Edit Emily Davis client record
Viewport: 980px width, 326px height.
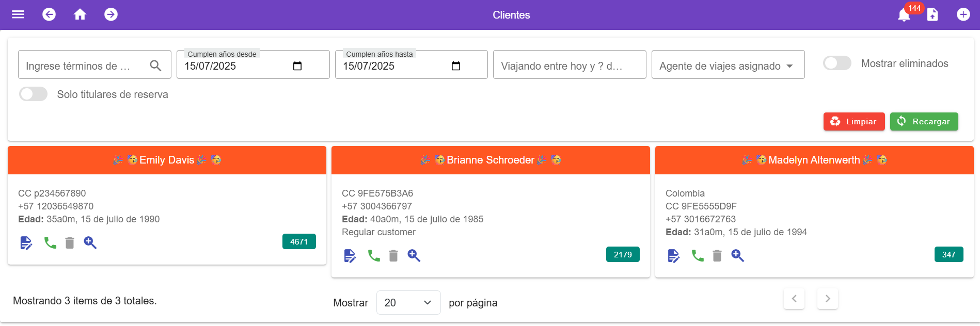26,242
